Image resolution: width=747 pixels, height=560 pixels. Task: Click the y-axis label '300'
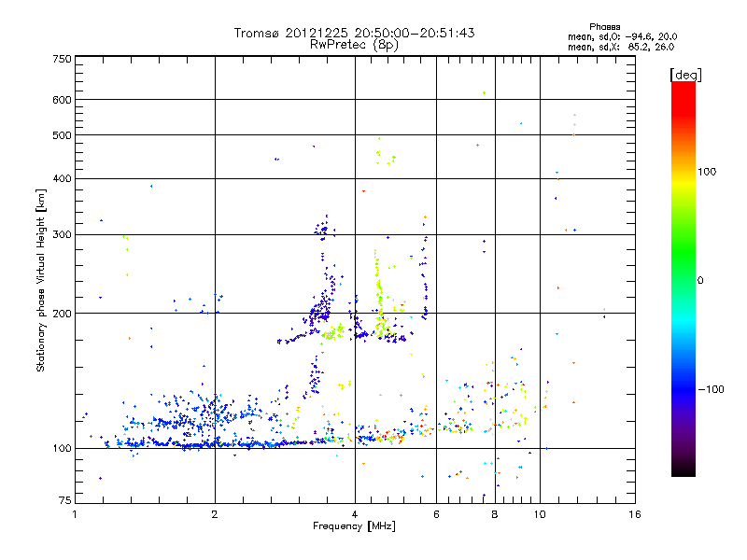pyautogui.click(x=63, y=235)
